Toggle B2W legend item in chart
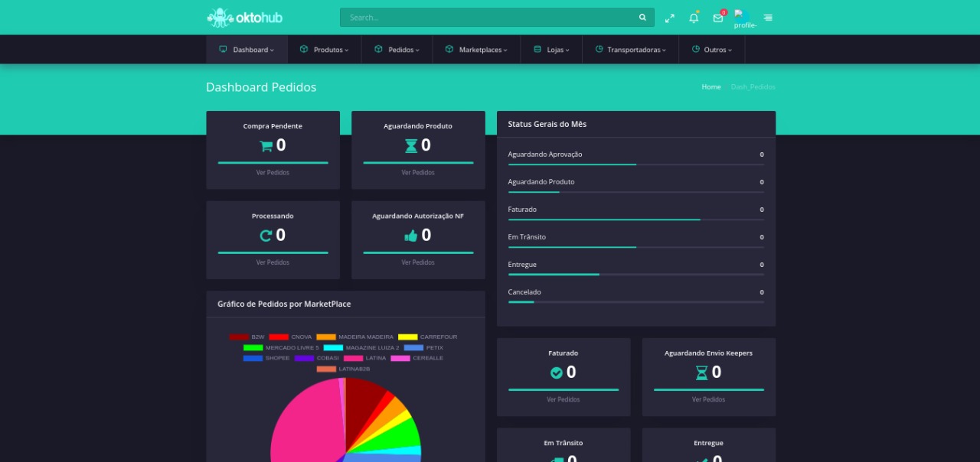980x462 pixels. (x=247, y=337)
